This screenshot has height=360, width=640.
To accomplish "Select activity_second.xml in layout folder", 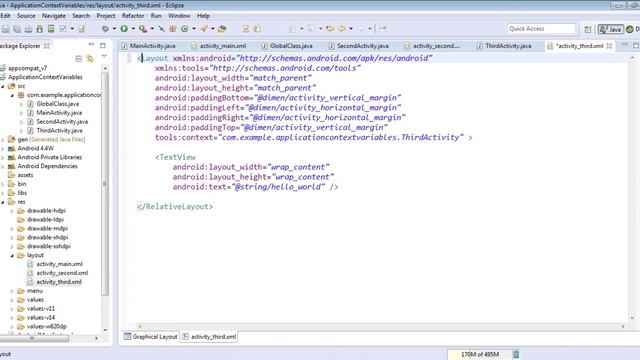I will [x=62, y=273].
